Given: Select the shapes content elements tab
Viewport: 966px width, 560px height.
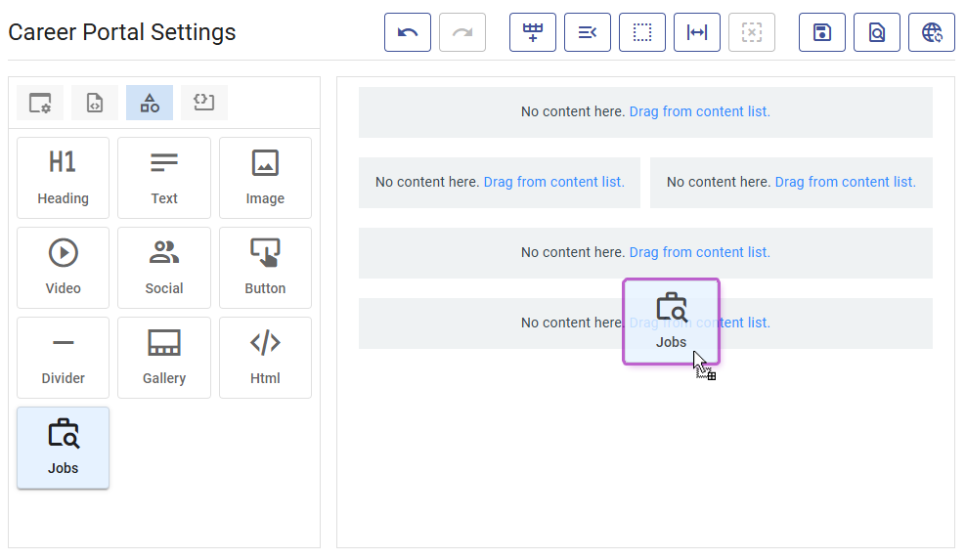Looking at the screenshot, I should pyautogui.click(x=150, y=103).
